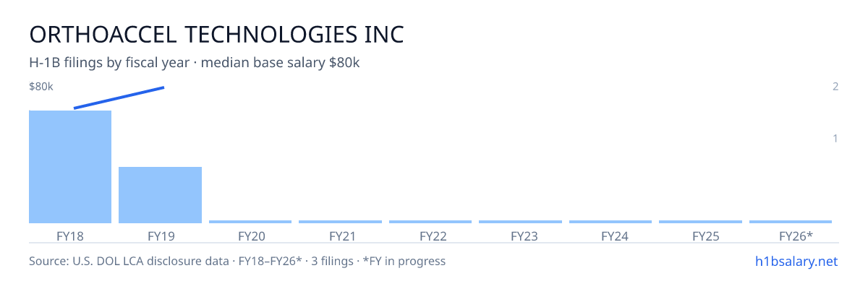Click the filings axis value 1

[835, 138]
